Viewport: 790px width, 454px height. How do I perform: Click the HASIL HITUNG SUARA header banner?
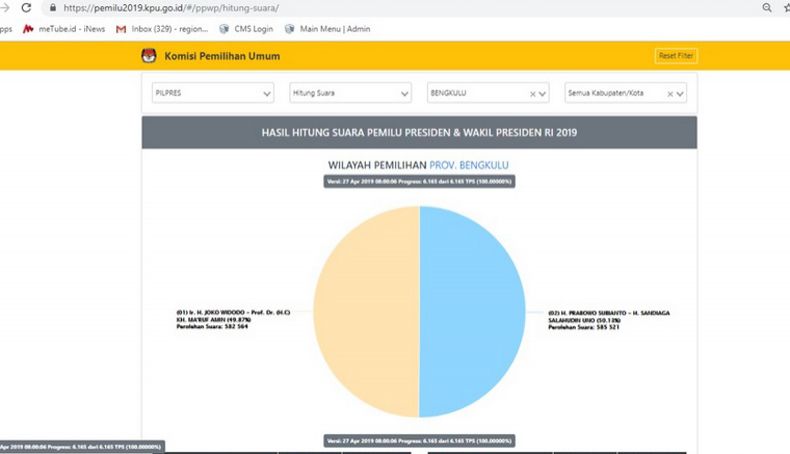coord(419,133)
